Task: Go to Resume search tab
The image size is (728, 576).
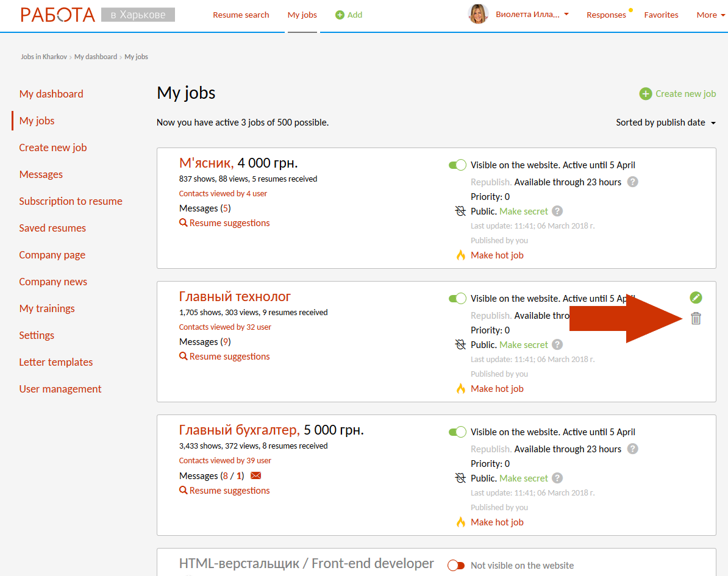Action: (241, 15)
